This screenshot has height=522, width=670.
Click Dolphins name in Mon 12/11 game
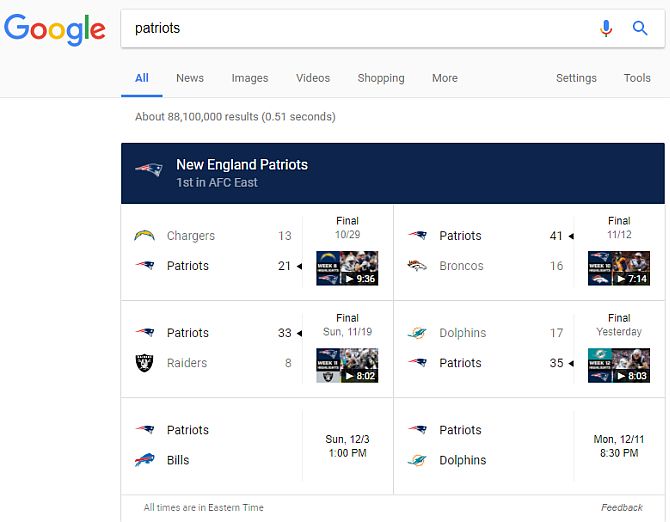pyautogui.click(x=462, y=460)
